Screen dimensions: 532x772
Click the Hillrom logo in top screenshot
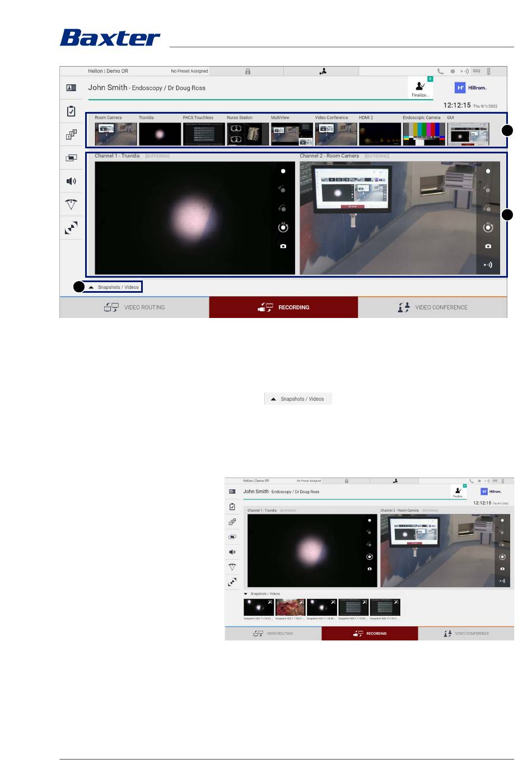pos(470,88)
